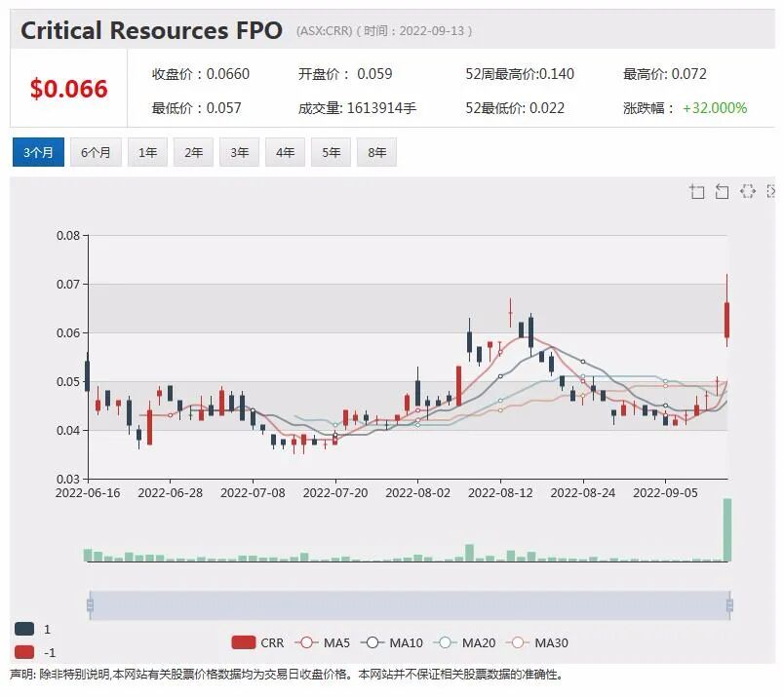Click the Critical Resources FPO title
784x697 pixels.
[x=151, y=30]
